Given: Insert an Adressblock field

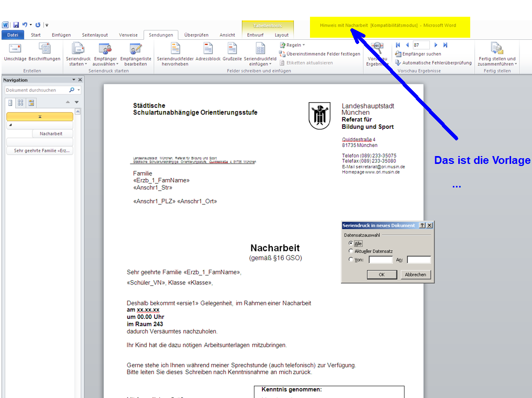Looking at the screenshot, I should tap(208, 50).
